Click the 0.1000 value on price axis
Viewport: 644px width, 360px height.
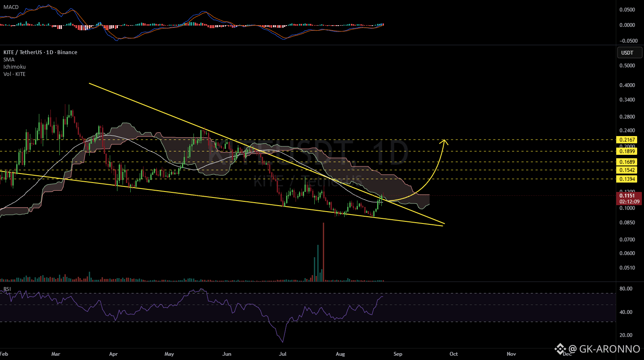(x=627, y=208)
